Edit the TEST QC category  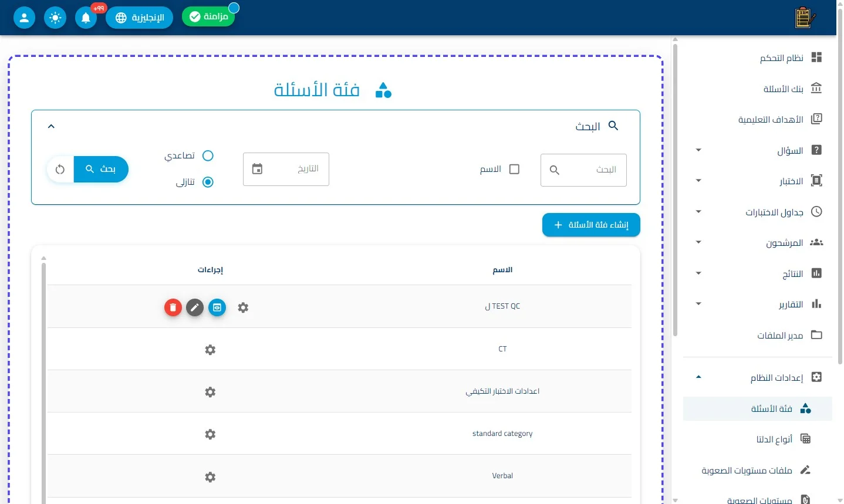pos(195,307)
